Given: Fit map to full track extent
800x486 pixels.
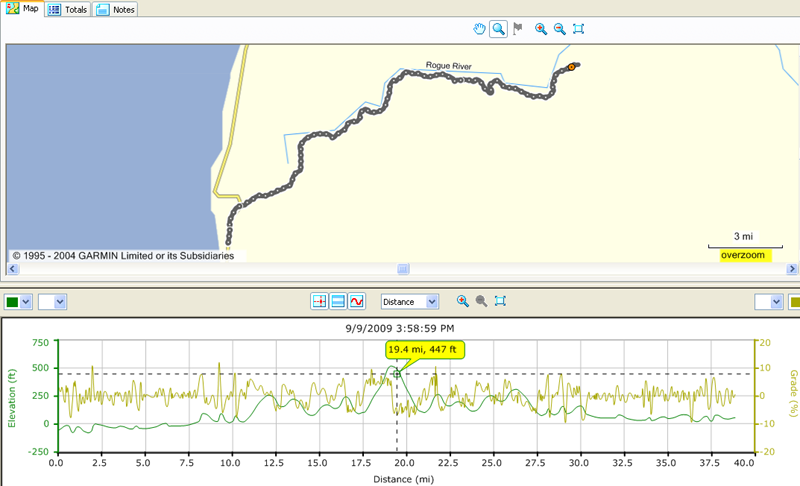Looking at the screenshot, I should pyautogui.click(x=578, y=29).
